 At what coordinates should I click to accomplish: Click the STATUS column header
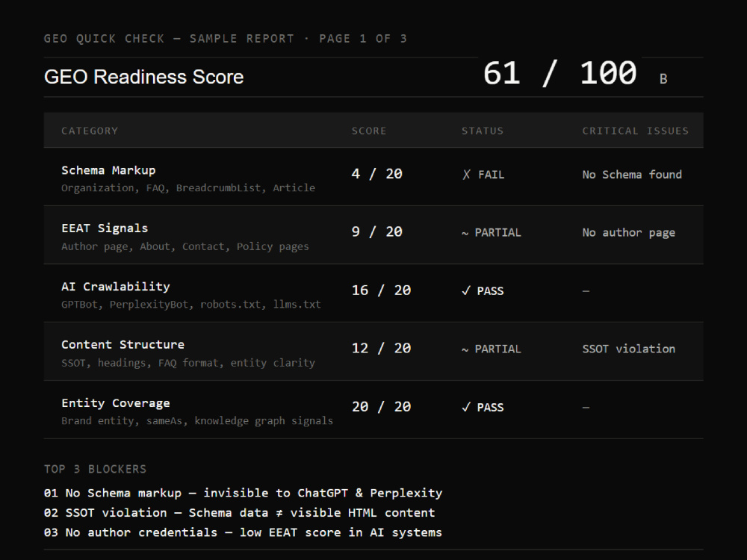pyautogui.click(x=482, y=131)
